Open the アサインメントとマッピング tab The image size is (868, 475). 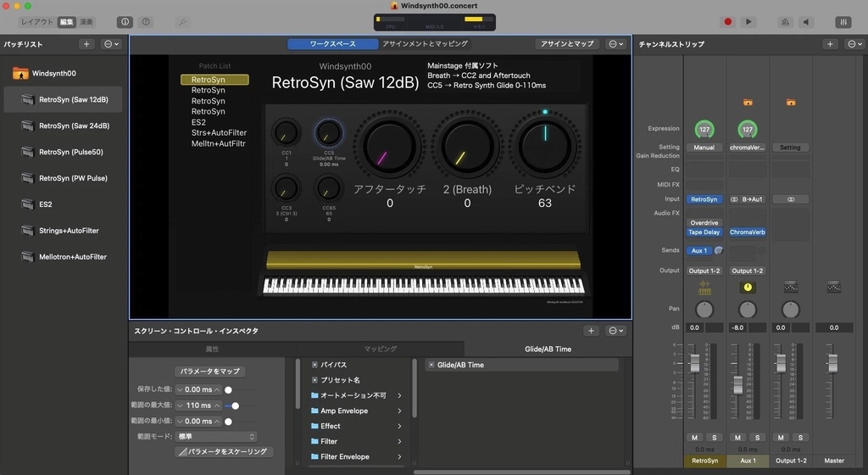(425, 44)
